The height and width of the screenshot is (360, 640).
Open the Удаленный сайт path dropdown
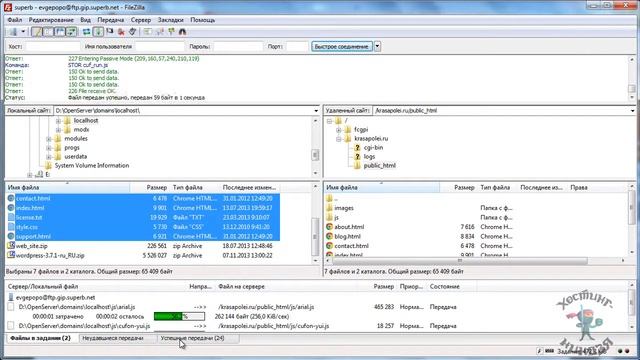632,111
